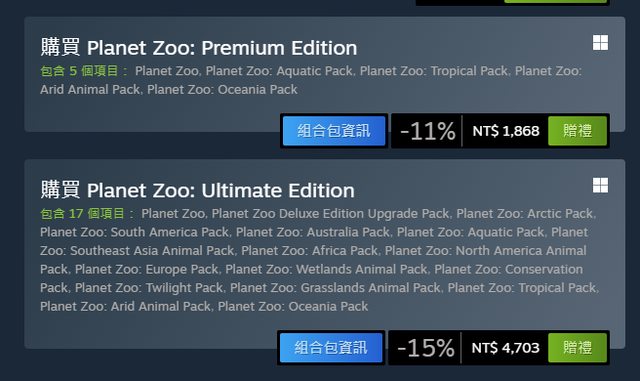Click 贈禮 button for Premium Edition
Viewport: 640px width, 381px height.
point(578,131)
